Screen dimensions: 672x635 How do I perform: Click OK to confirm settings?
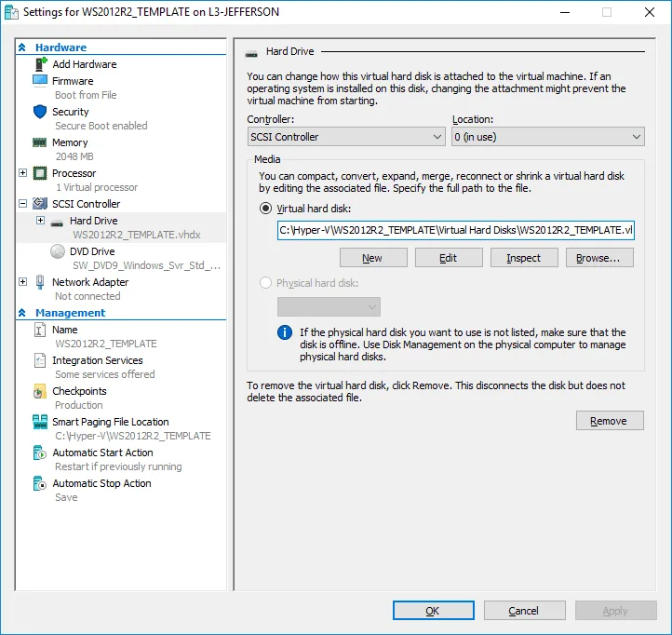click(434, 611)
